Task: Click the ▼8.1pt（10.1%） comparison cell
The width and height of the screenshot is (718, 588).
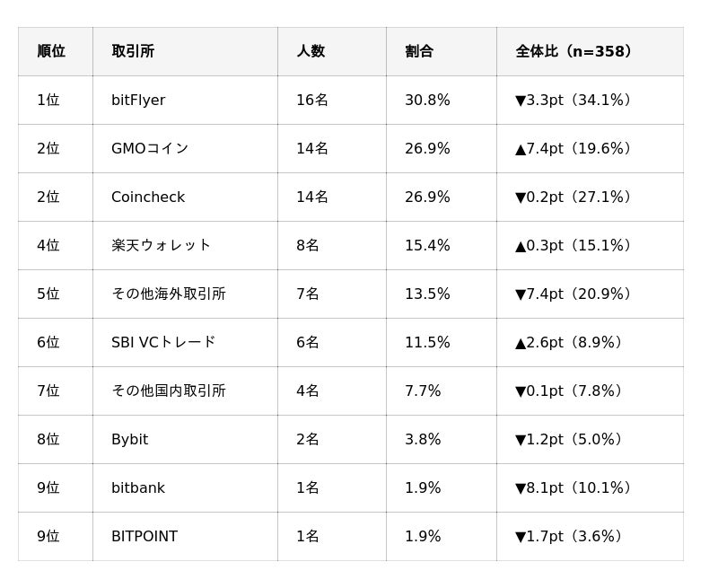Action: pos(574,488)
